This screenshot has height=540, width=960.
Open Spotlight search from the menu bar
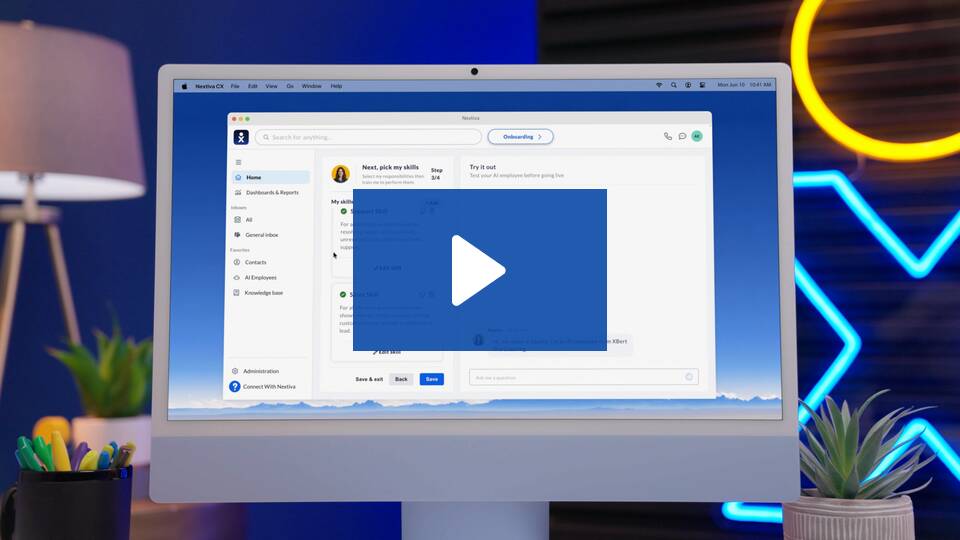tap(673, 85)
